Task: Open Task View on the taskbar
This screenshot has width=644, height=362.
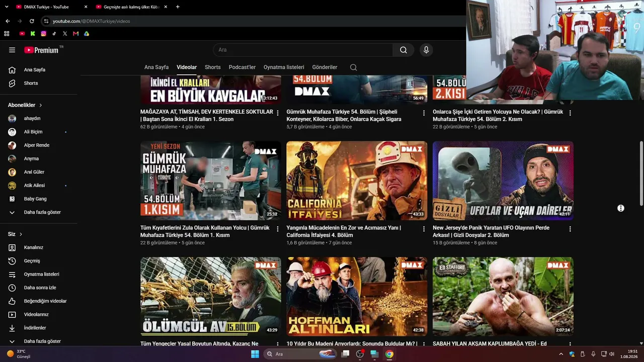Action: coord(345,354)
